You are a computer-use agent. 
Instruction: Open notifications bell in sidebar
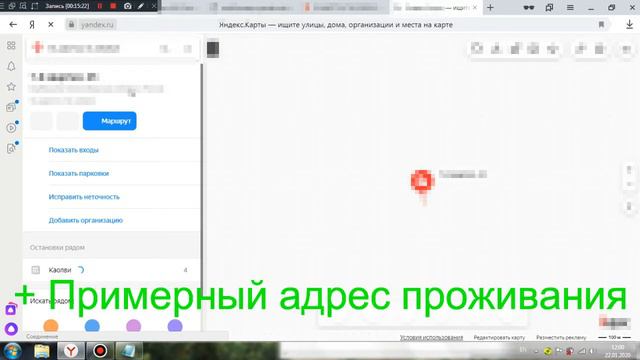11,66
